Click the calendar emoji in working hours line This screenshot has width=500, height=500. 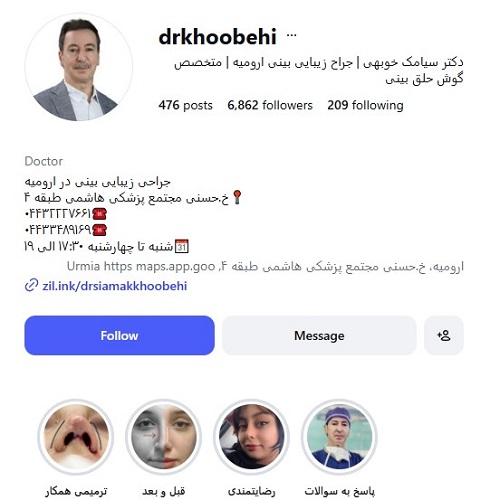(182, 246)
